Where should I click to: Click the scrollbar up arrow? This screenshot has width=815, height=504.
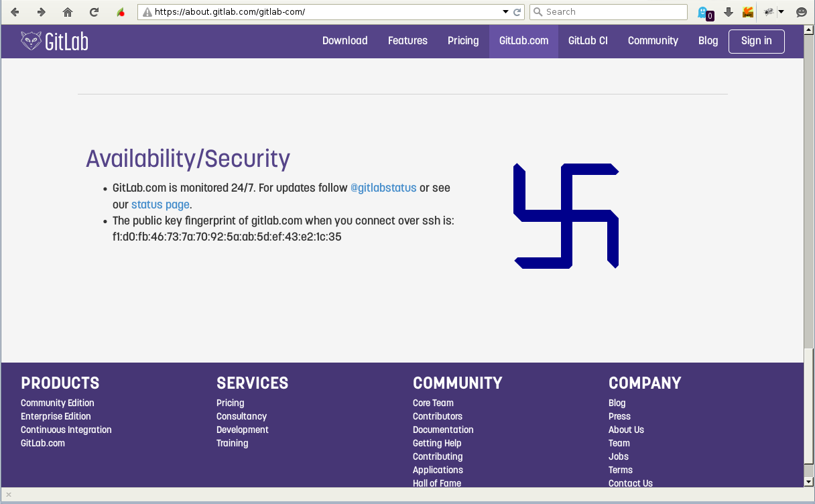[809, 29]
